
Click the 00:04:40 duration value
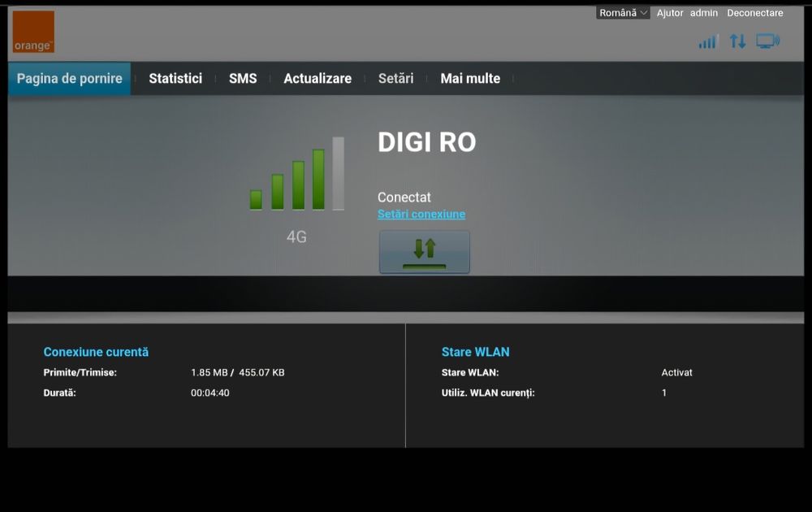coord(209,393)
